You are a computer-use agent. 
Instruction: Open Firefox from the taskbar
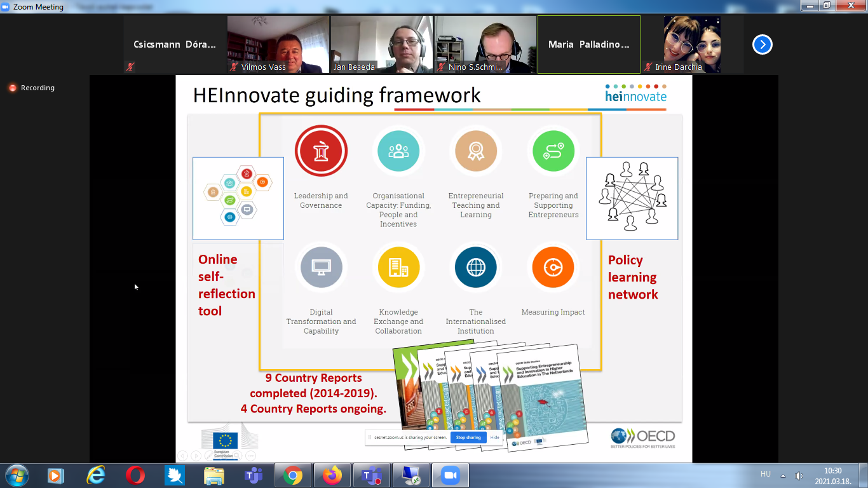point(332,475)
